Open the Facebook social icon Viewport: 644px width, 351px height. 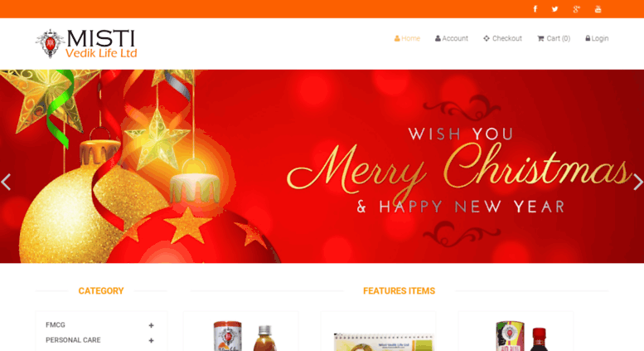[535, 9]
